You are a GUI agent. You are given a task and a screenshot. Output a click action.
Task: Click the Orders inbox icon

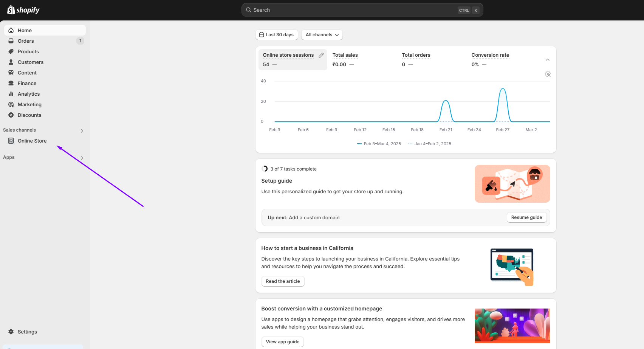pos(11,41)
